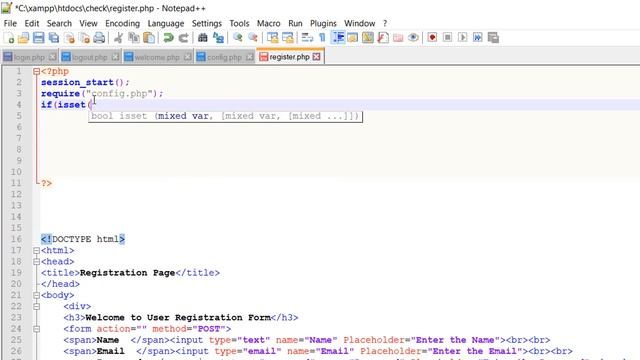
Task: Toggle Show All Characters pilcrow icon
Action: 322,38
